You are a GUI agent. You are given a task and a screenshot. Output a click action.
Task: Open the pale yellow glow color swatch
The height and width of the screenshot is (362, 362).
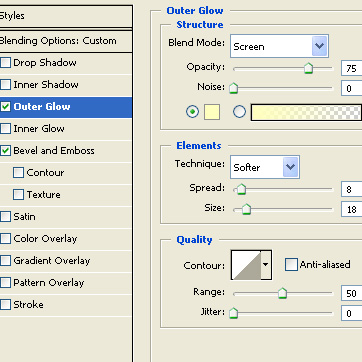tap(212, 112)
